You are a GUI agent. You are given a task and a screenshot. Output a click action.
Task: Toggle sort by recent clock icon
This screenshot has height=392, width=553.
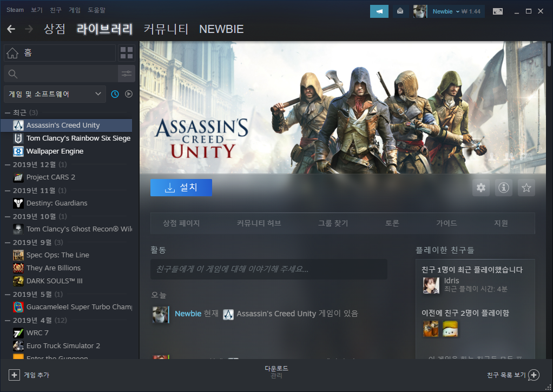pos(115,94)
